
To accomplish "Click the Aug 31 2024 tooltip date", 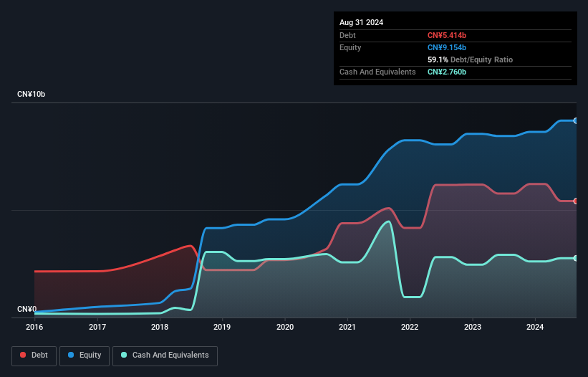I will point(362,22).
